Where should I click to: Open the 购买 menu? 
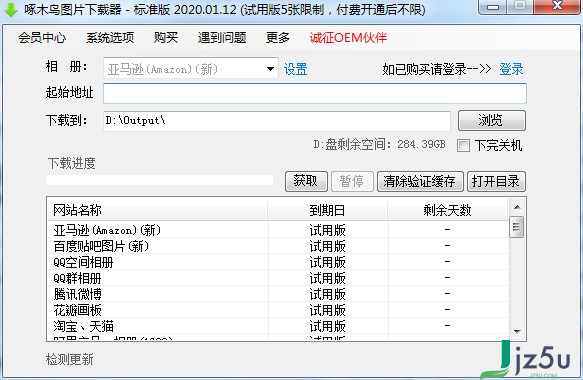[x=166, y=38]
